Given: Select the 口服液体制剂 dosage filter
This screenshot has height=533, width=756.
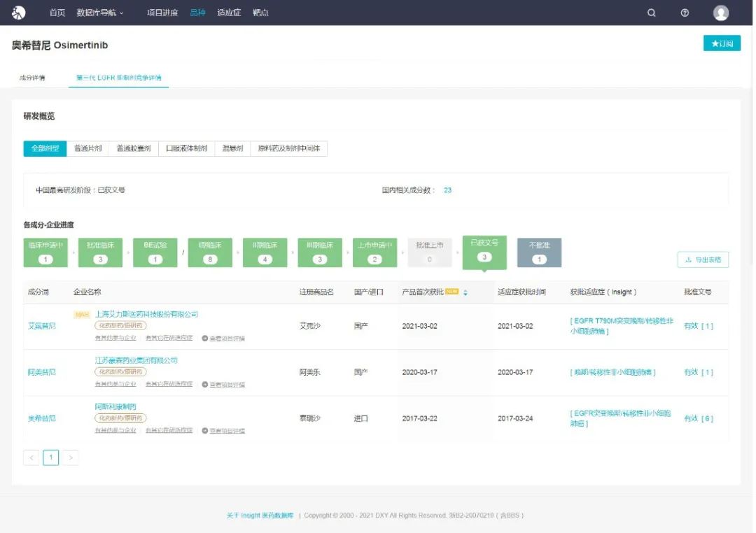Looking at the screenshot, I should point(186,148).
